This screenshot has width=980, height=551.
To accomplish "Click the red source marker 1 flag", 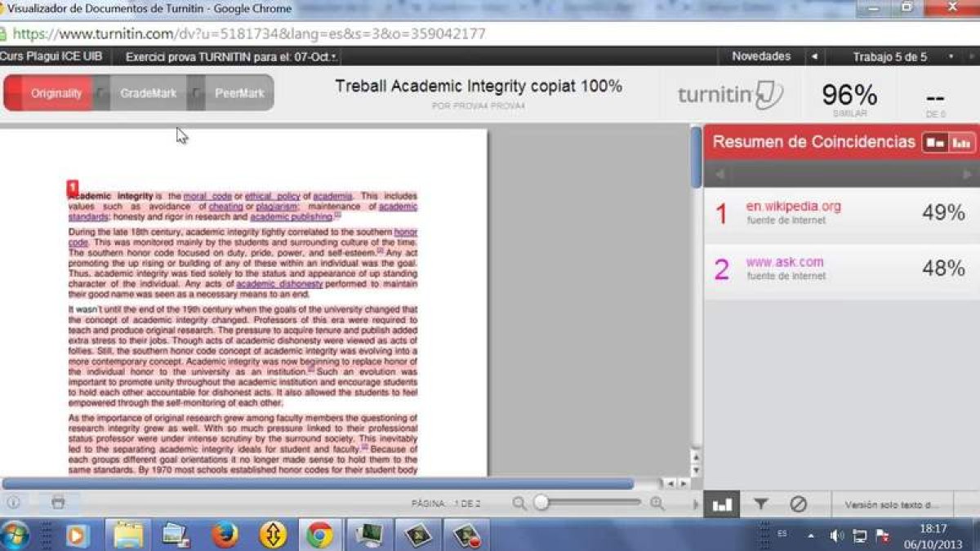I will tap(73, 187).
